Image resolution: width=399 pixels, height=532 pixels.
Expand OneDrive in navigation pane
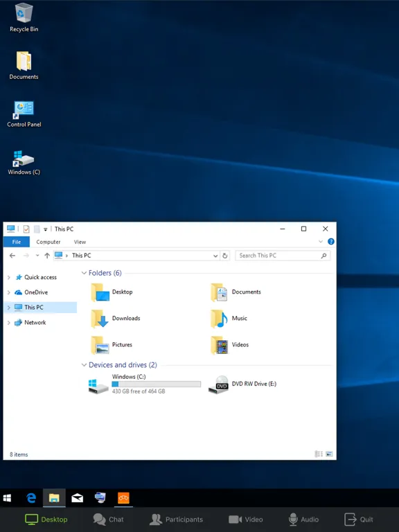click(x=9, y=292)
